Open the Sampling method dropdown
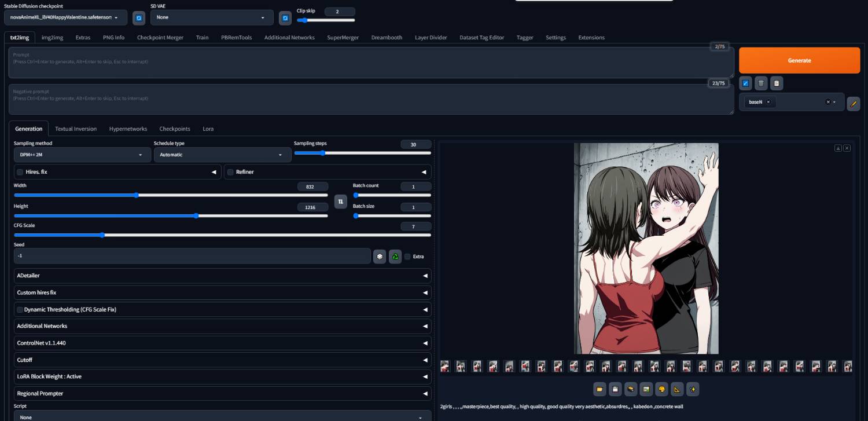Screen dimensions: 868x421 point(82,155)
